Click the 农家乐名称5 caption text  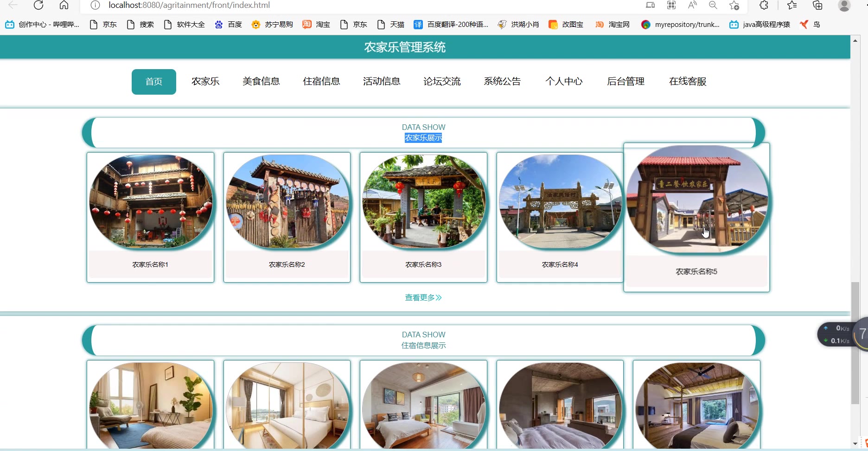pos(696,272)
